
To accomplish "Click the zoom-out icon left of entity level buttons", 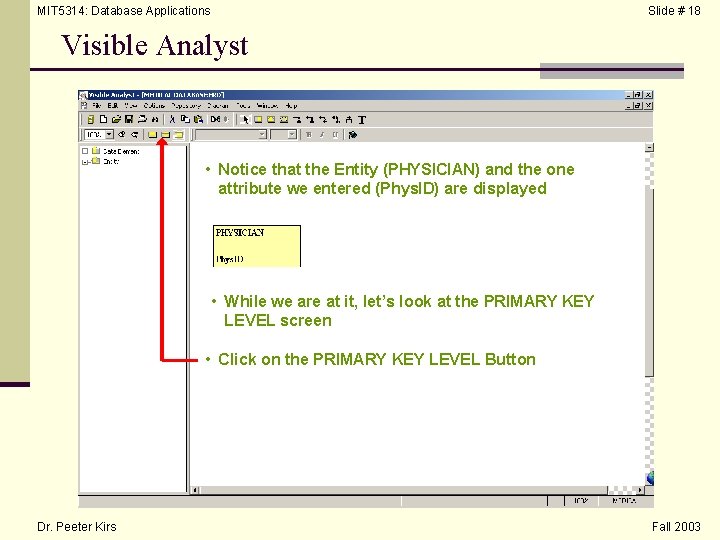I will 135,135.
